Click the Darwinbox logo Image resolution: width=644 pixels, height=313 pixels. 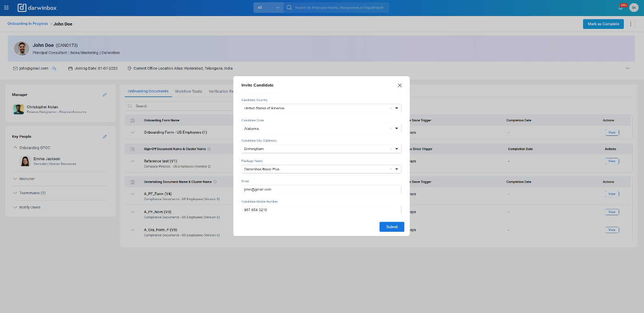[37, 8]
